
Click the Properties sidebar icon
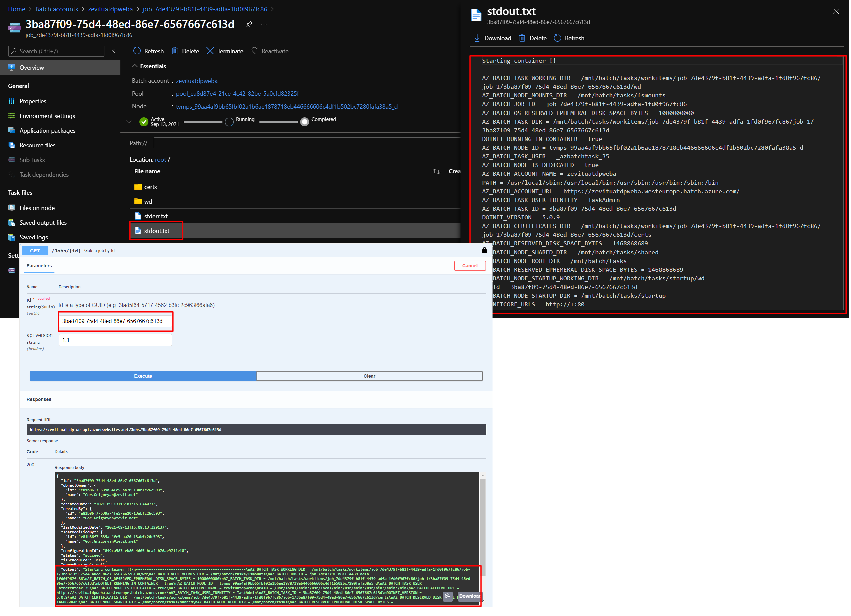pos(12,101)
